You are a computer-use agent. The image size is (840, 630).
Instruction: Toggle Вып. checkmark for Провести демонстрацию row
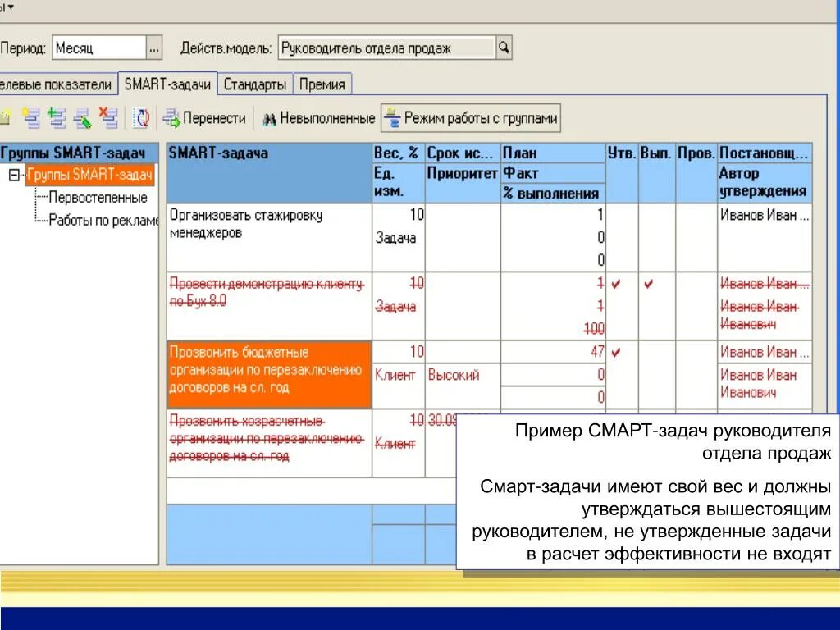[648, 283]
